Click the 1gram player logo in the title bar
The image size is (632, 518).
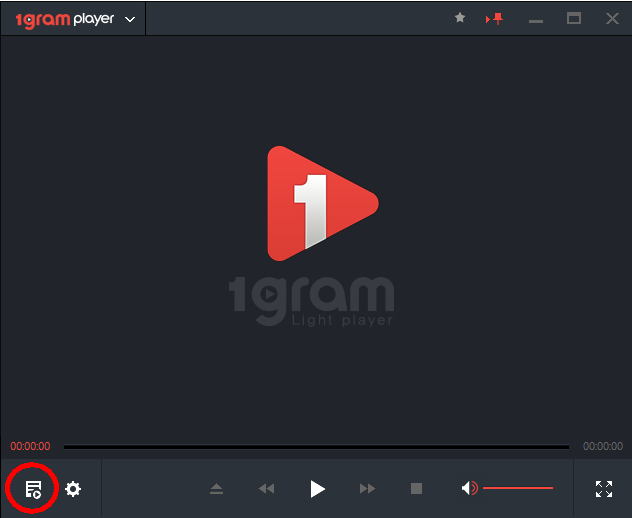(x=65, y=20)
